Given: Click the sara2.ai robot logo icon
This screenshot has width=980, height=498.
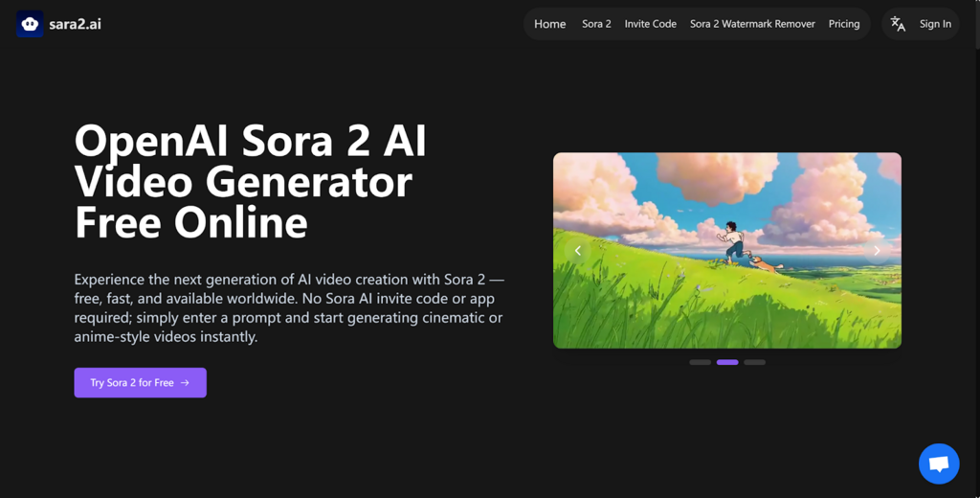Looking at the screenshot, I should click(x=30, y=24).
